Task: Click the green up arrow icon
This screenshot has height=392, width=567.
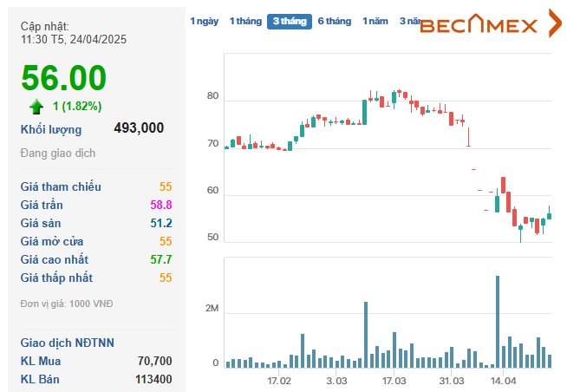Action: pos(36,107)
